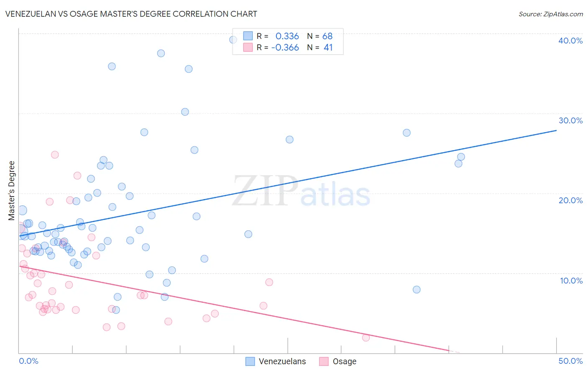The height and width of the screenshot is (373, 588).
Task: Select the 20.0% y-axis label
Action: click(x=570, y=200)
